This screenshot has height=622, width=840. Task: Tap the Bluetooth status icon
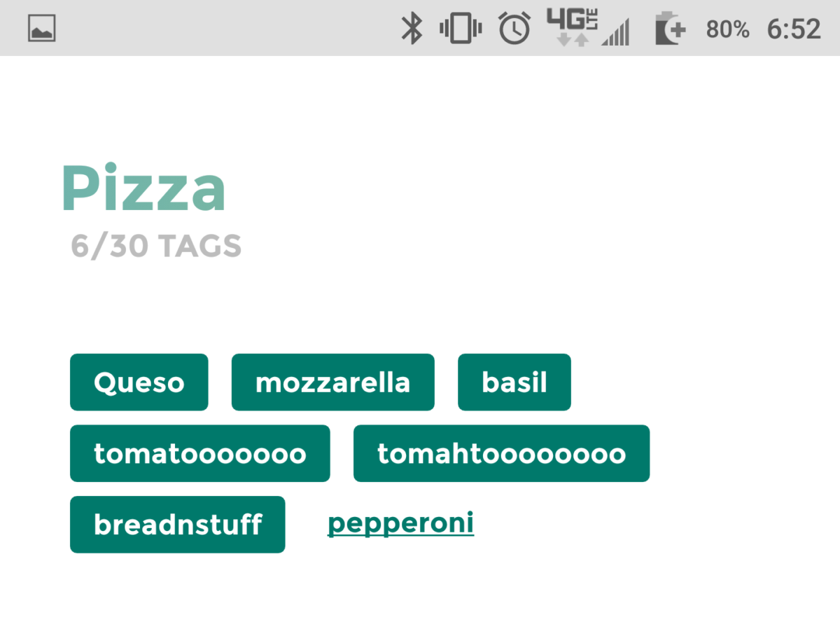(x=411, y=29)
